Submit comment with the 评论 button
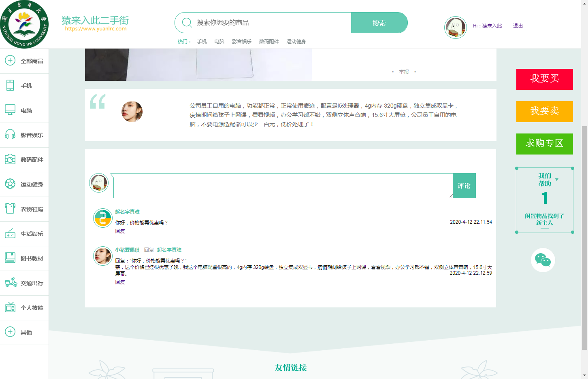This screenshot has height=379, width=588. (464, 186)
